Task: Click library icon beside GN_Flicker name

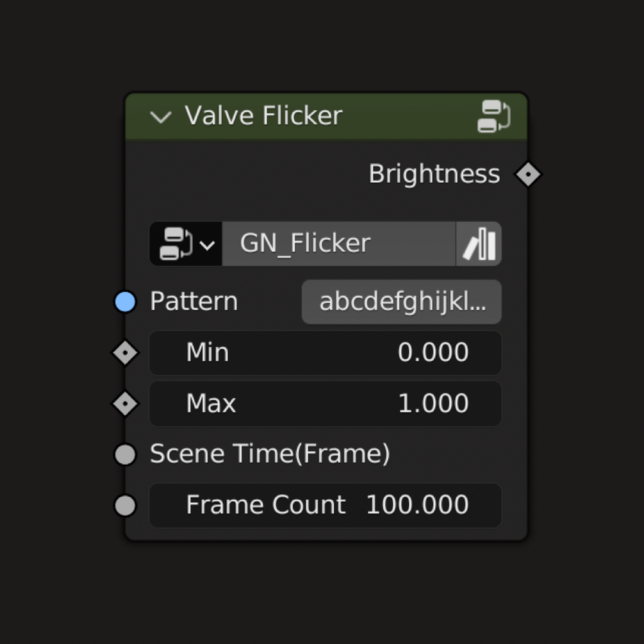Action: point(479,244)
